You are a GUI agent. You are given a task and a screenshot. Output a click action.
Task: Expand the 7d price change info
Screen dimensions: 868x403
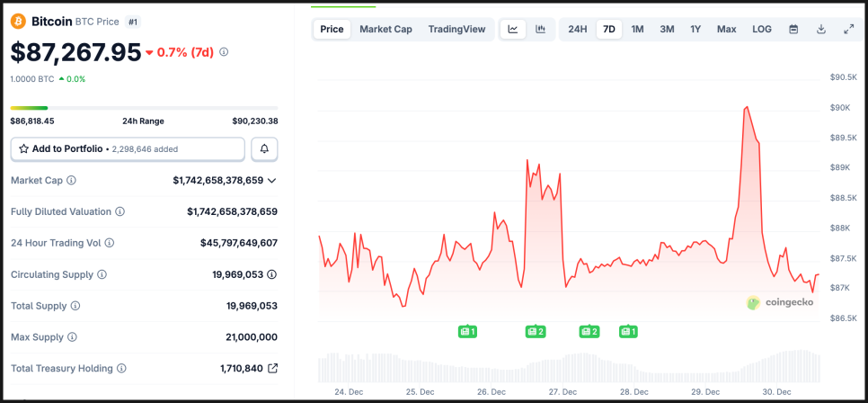click(224, 52)
